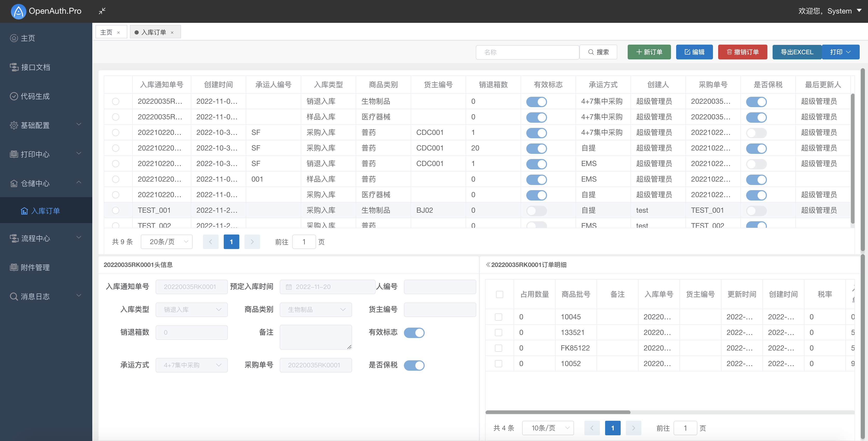Go to previous page in detail table pagination
The image size is (868, 441).
592,428
